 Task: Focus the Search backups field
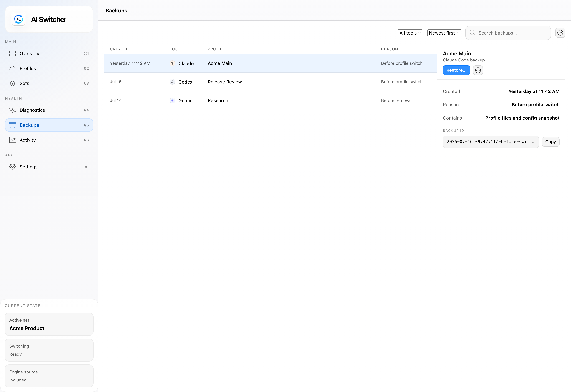click(x=508, y=33)
